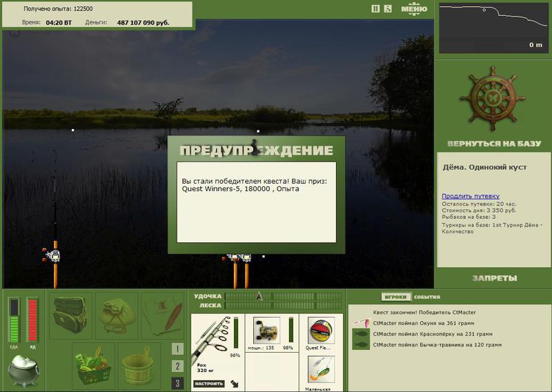
Task: Click the money value 487 107 090 руб.
Action: click(143, 23)
